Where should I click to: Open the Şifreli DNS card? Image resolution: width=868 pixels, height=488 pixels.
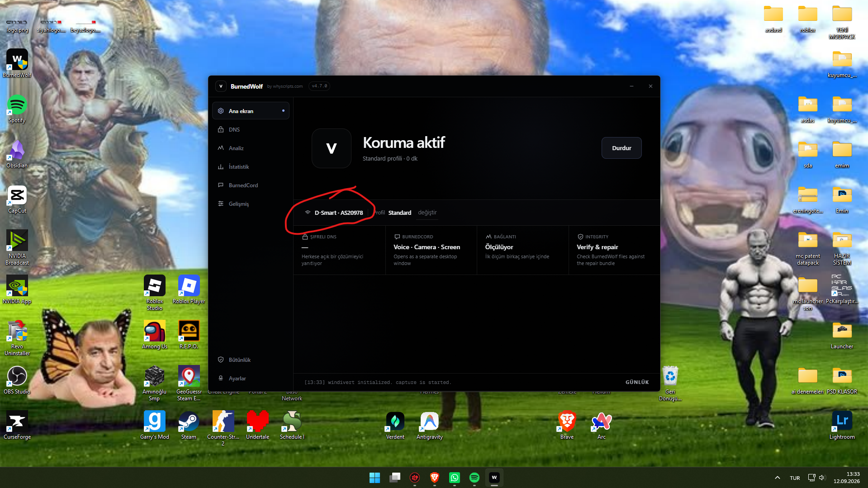(339, 250)
